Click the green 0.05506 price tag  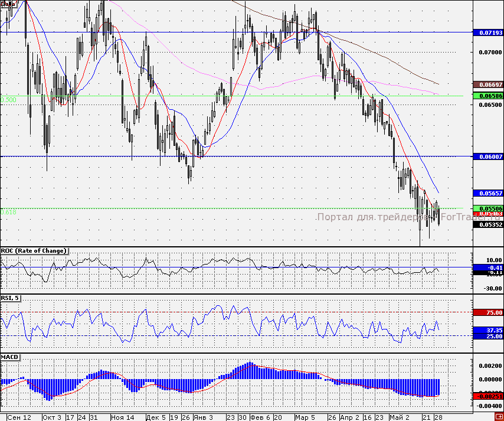488,208
